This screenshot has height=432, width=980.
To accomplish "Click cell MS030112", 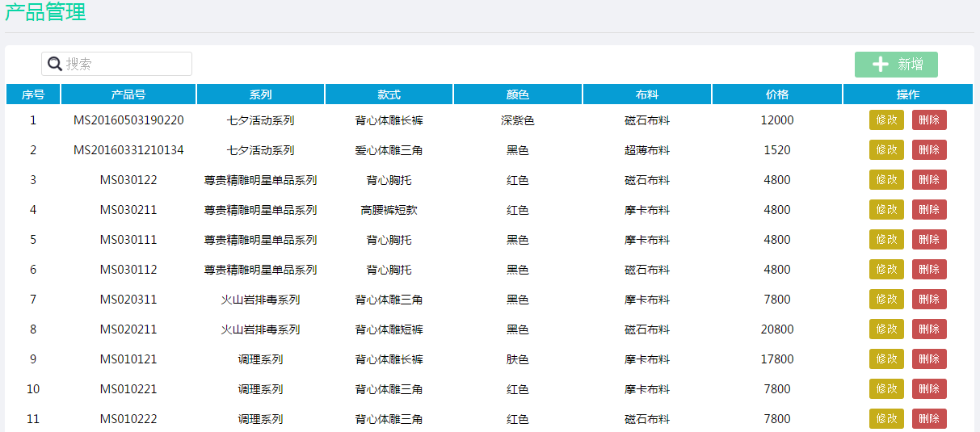I will pos(128,270).
